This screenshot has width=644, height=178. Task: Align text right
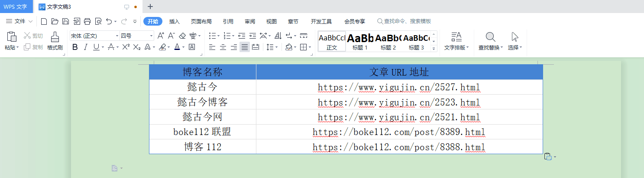click(x=234, y=47)
